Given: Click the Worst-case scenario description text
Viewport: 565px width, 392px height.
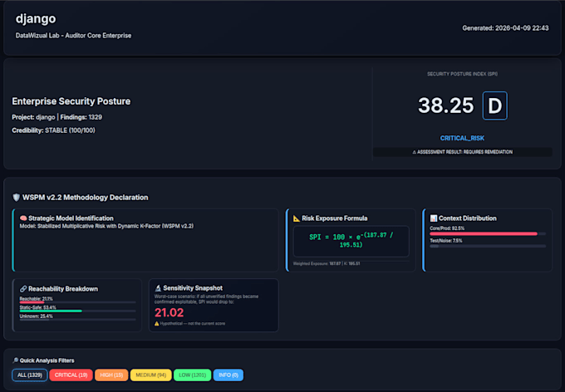Looking at the screenshot, I should pyautogui.click(x=206, y=299).
